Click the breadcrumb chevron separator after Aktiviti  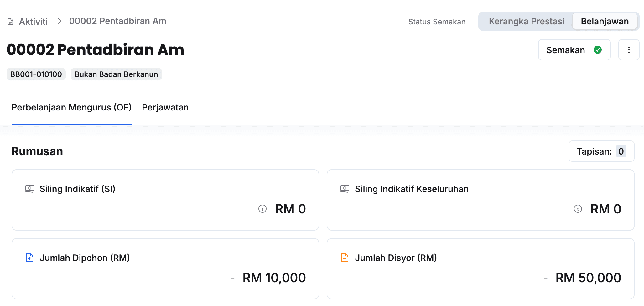59,21
